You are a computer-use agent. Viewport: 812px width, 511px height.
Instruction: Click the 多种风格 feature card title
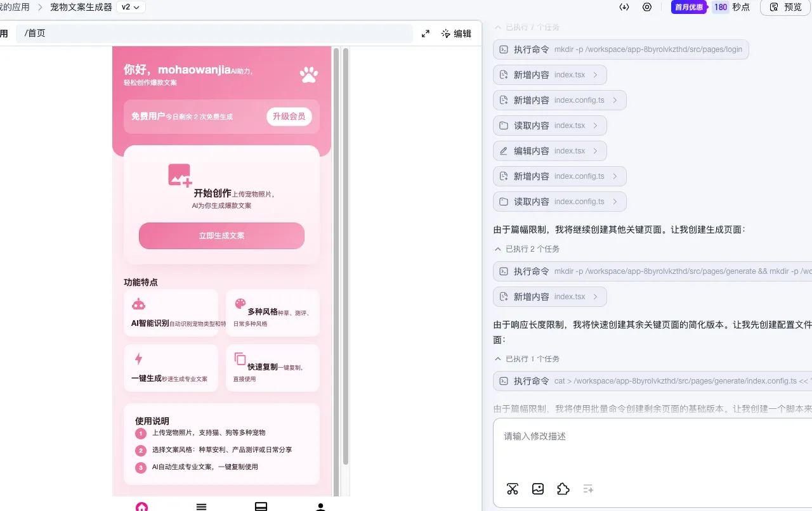point(263,312)
